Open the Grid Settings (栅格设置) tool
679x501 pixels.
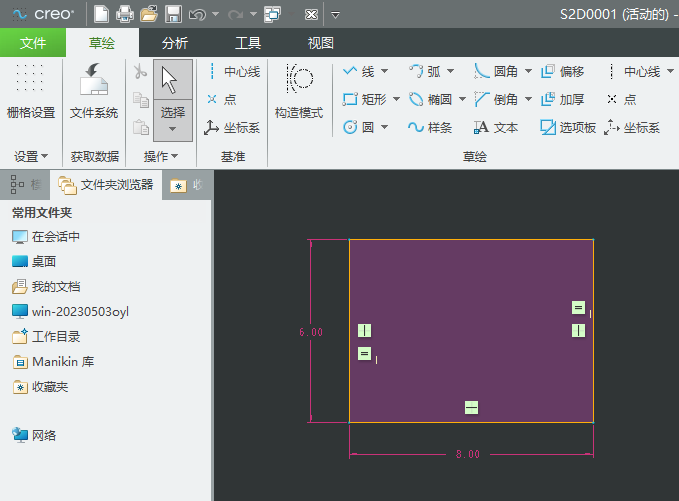coord(31,95)
